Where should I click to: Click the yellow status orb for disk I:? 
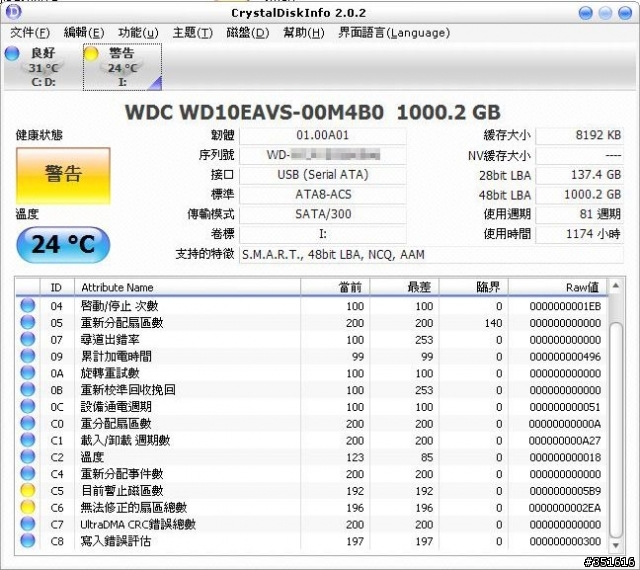[91, 53]
